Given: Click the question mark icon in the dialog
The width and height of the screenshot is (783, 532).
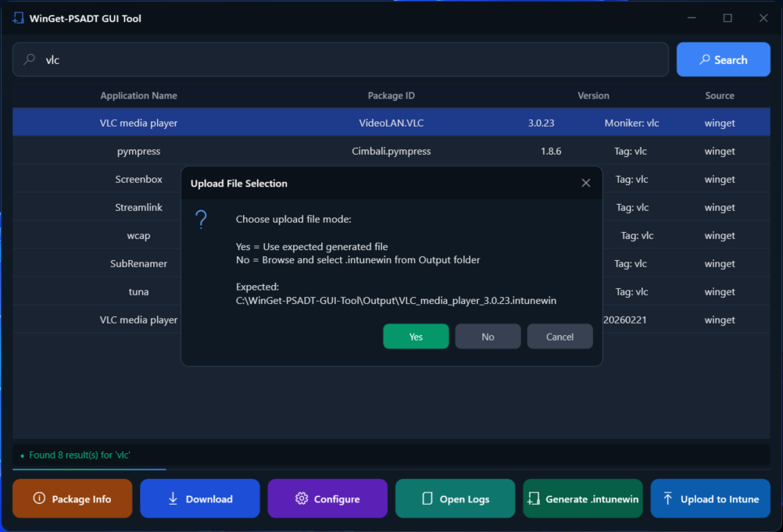Looking at the screenshot, I should [x=202, y=220].
